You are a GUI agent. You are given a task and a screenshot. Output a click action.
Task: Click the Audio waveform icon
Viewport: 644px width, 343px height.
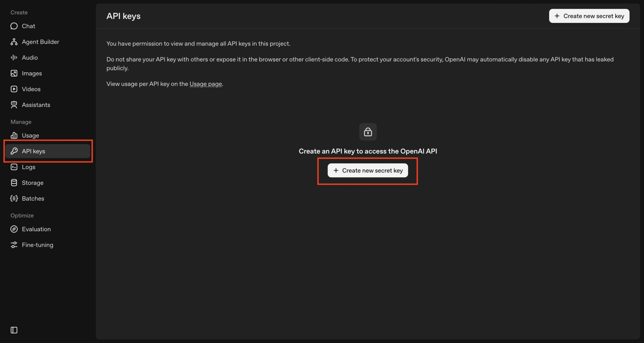pos(14,58)
